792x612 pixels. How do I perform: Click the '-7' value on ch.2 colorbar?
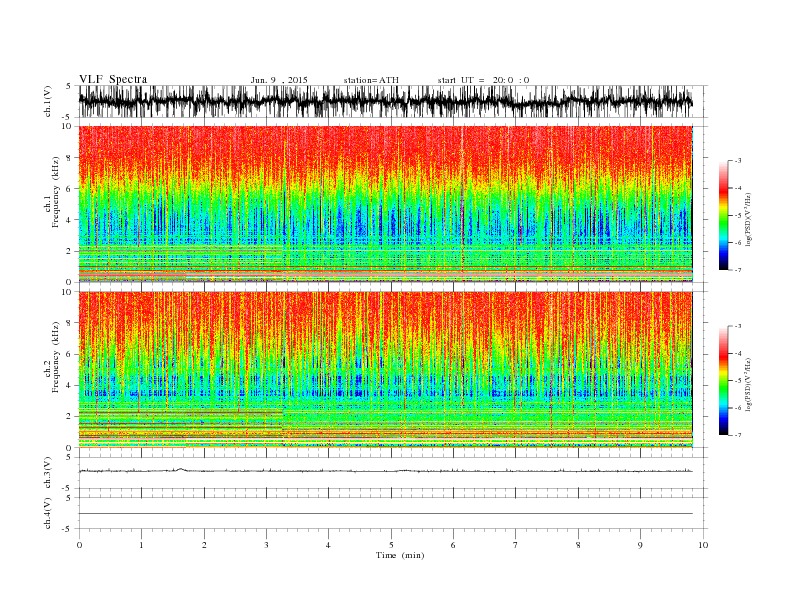pyautogui.click(x=737, y=435)
